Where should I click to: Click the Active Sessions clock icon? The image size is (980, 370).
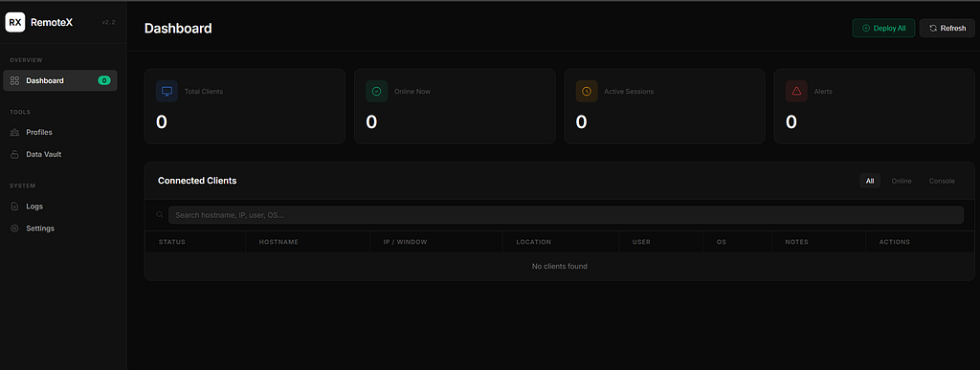587,91
